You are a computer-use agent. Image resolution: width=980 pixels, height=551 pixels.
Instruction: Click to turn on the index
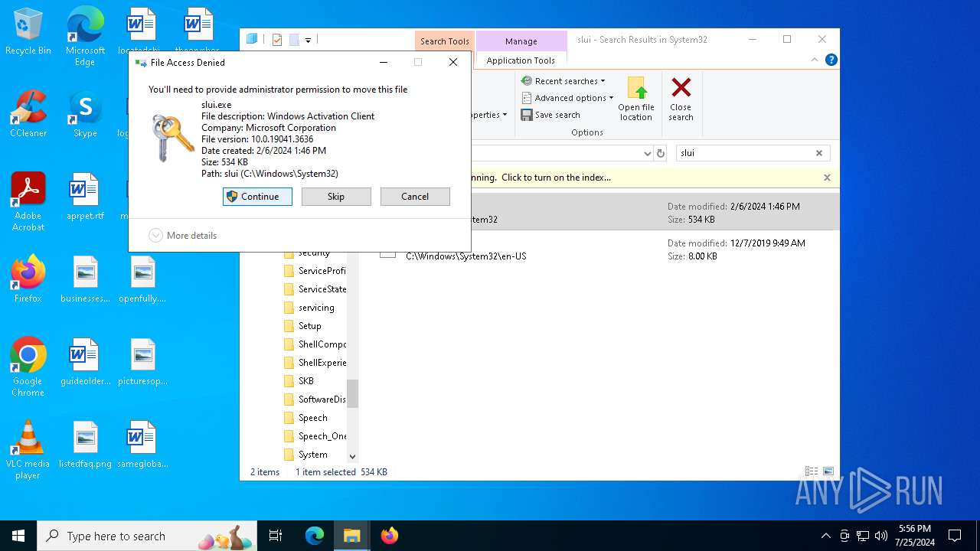point(556,178)
